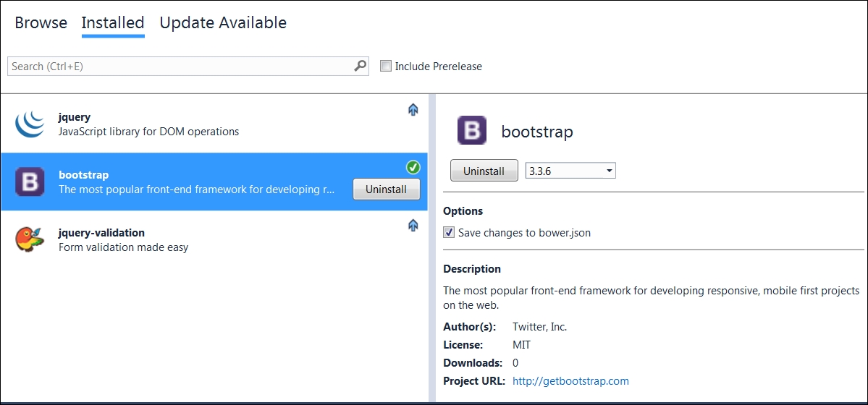Click the bootstrap title in details pane
This screenshot has width=868, height=405.
click(x=537, y=132)
